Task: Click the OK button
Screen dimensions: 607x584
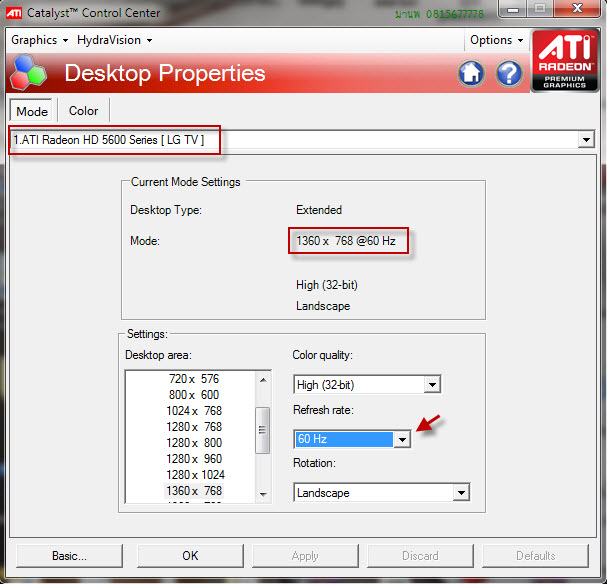Action: (190, 556)
